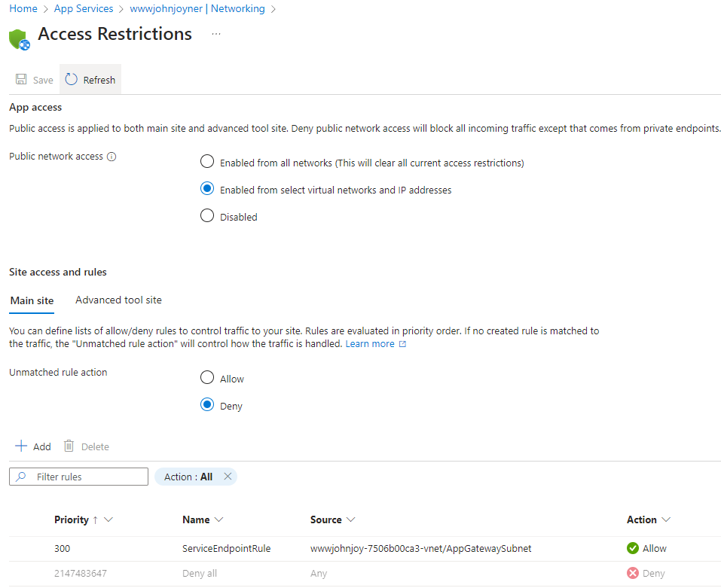Select Disabled public network access option
The width and height of the screenshot is (721, 588).
click(x=207, y=216)
